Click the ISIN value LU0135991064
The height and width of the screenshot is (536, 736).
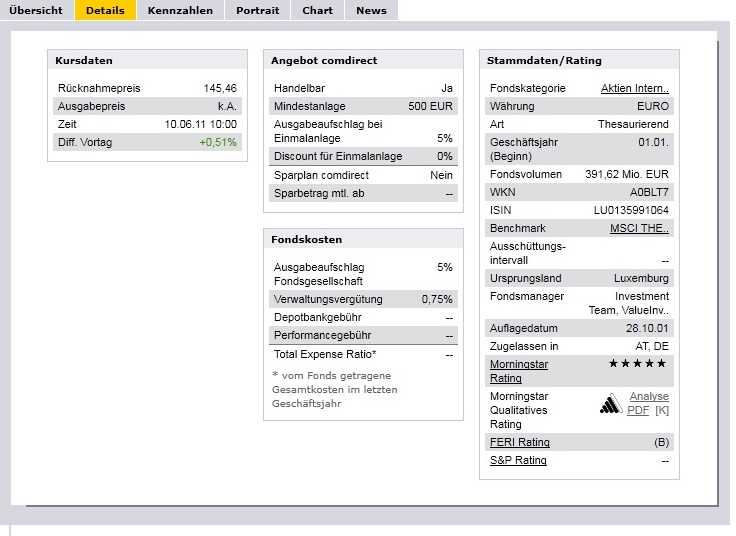pyautogui.click(x=631, y=210)
